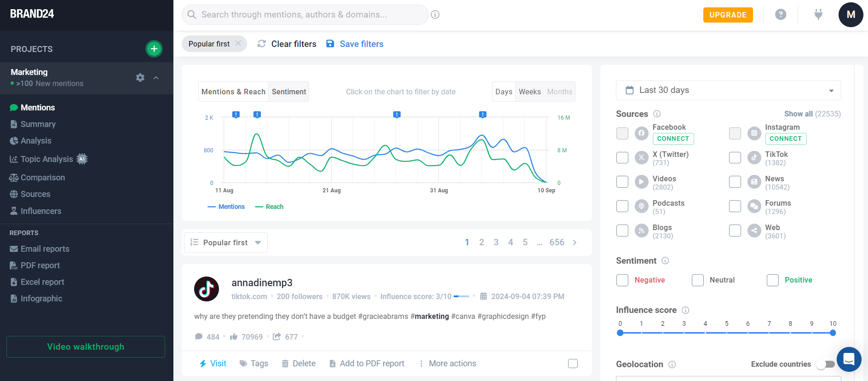Click the integrations plug icon
The width and height of the screenshot is (868, 381).
[x=818, y=15]
